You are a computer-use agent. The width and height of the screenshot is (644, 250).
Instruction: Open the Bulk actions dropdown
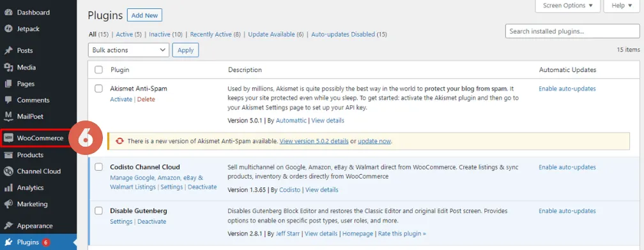[x=128, y=50]
